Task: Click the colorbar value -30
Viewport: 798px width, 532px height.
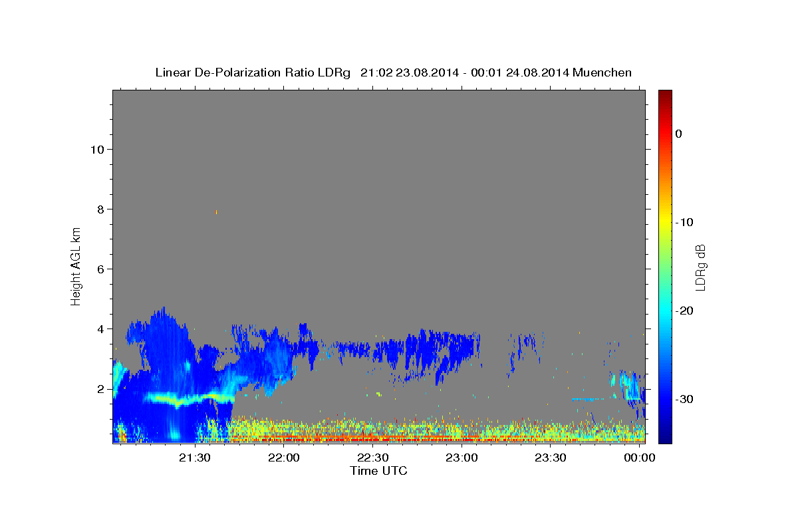Action: click(685, 399)
